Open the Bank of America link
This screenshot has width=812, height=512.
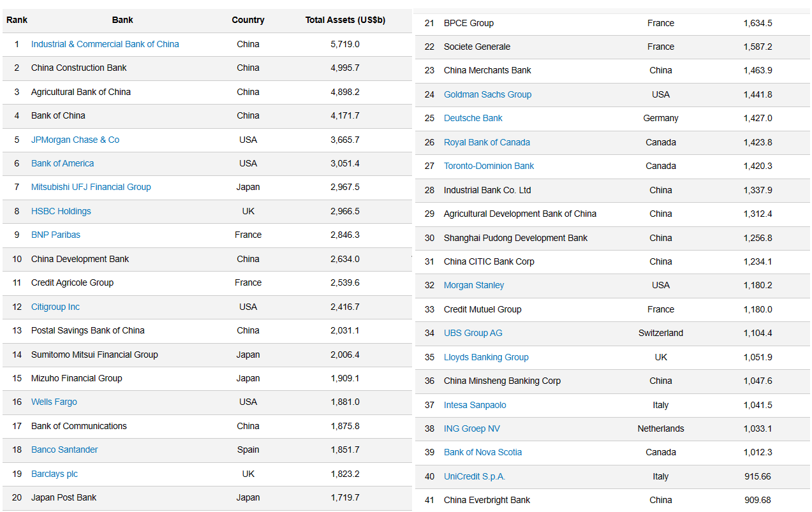tap(63, 163)
